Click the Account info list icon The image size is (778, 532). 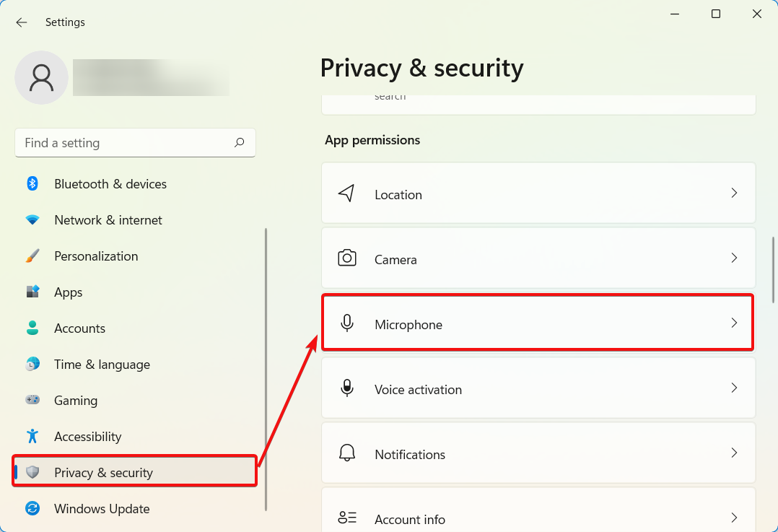click(347, 518)
